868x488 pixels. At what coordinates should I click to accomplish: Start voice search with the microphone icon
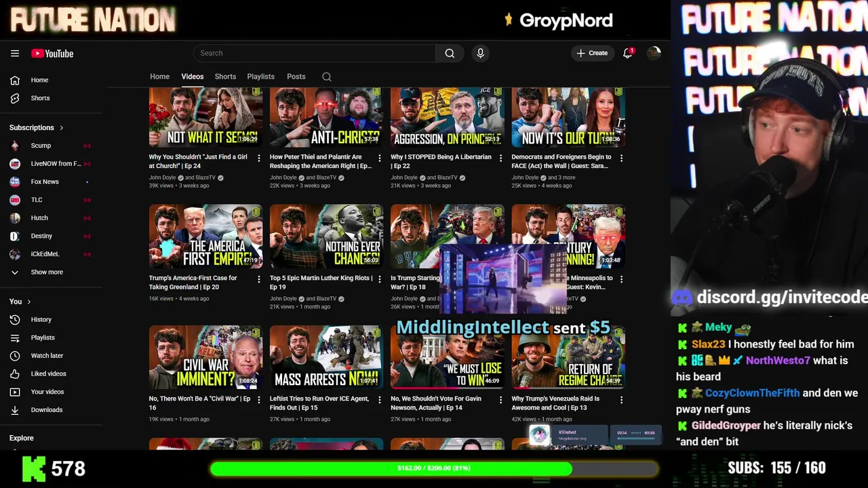[480, 53]
